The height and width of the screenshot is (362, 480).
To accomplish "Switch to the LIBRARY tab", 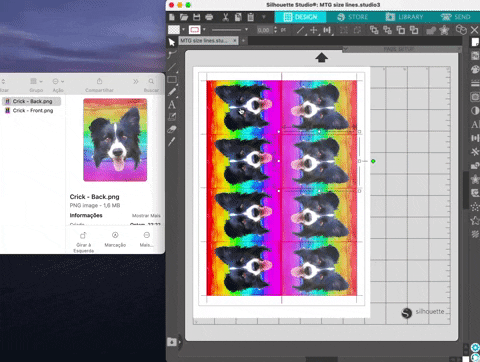I will click(x=404, y=17).
